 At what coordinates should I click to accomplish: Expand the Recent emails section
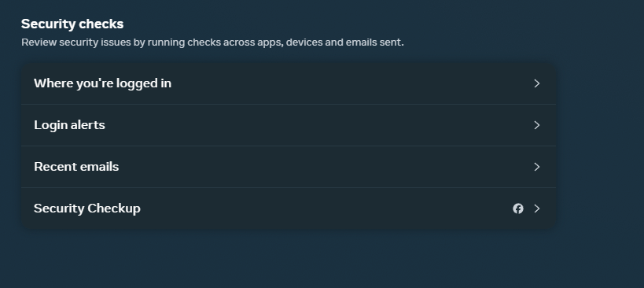(289, 167)
